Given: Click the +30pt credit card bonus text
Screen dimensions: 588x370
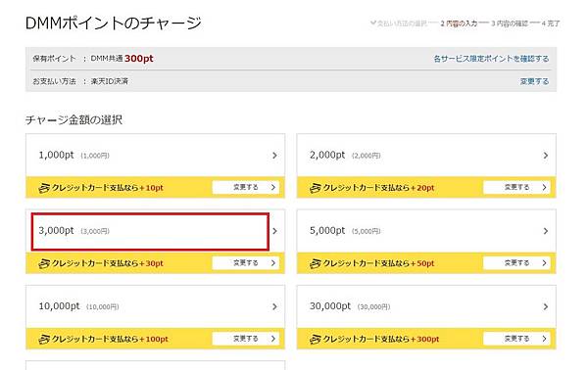Looking at the screenshot, I should 107,263.
